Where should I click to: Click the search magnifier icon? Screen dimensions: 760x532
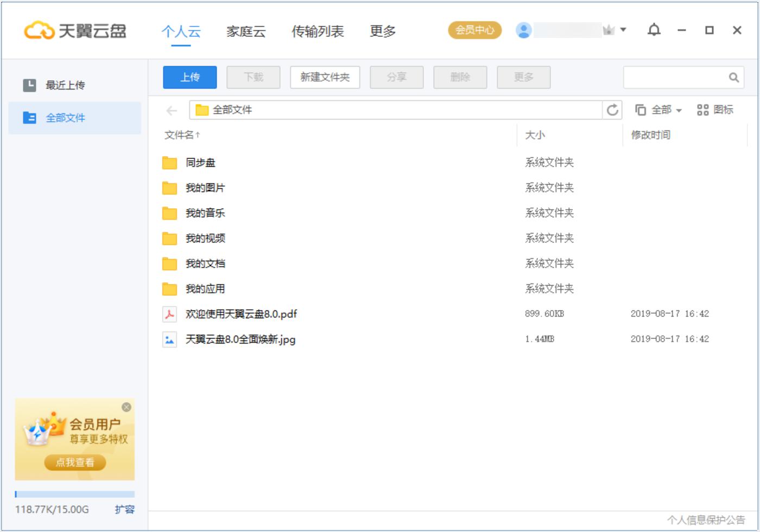click(734, 77)
